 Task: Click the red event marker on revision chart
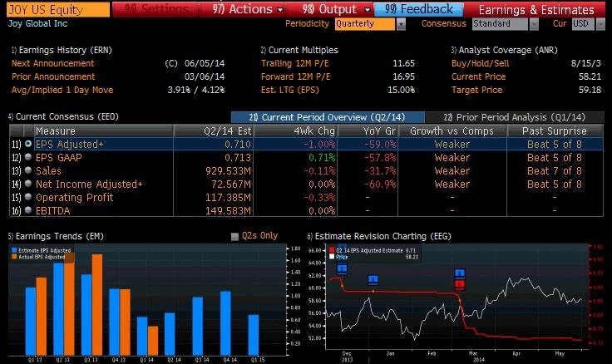pos(460,284)
